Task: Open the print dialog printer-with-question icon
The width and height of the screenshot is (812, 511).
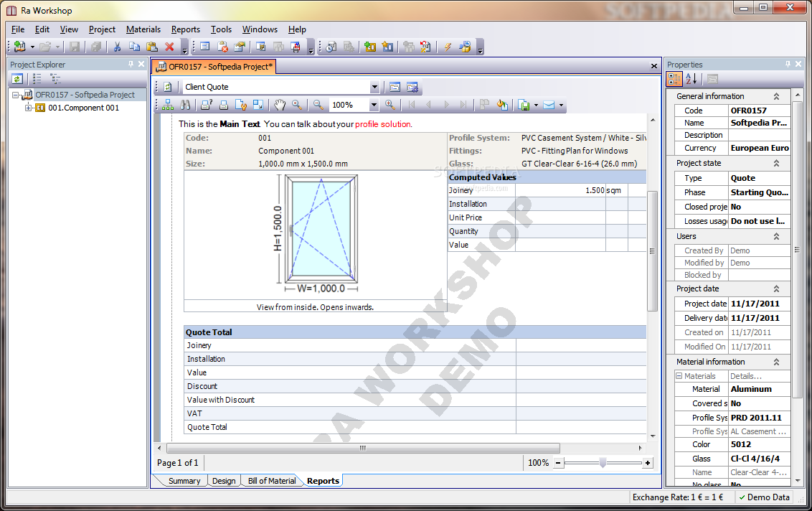Action: coord(206,106)
